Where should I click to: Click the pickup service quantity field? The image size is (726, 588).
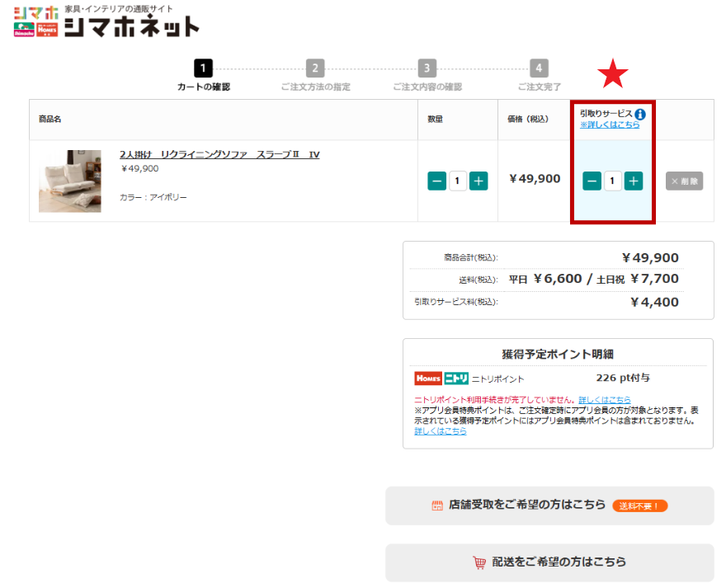[613, 181]
